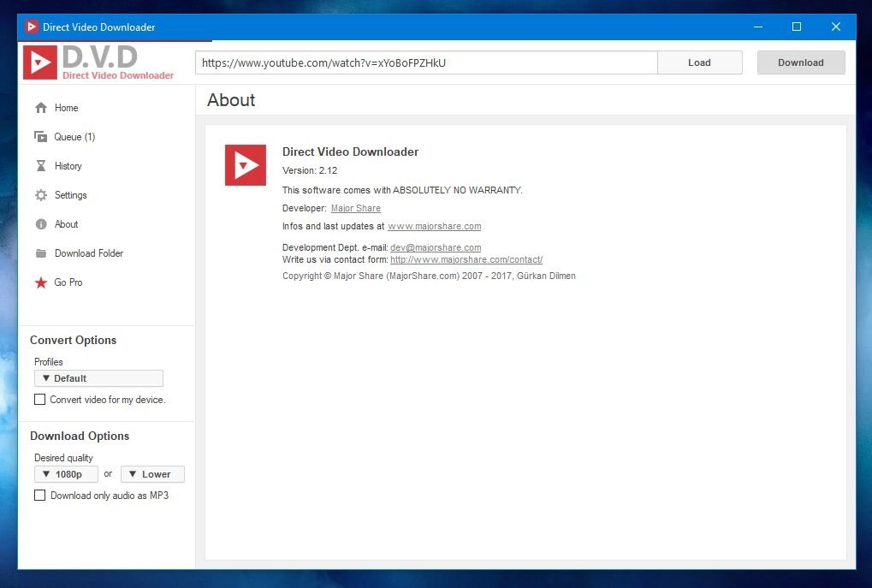The image size is (872, 588).
Task: Visit the www.majorshare.com link
Action: (x=435, y=227)
